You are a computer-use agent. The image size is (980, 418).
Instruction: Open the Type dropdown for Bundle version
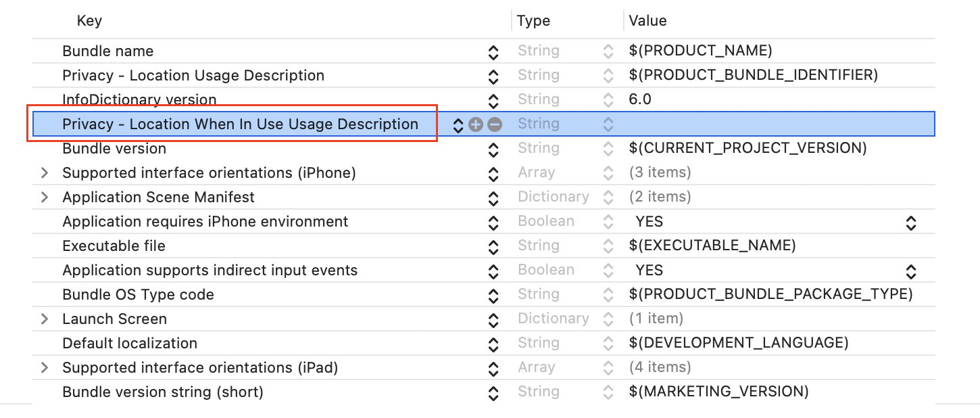click(x=607, y=148)
